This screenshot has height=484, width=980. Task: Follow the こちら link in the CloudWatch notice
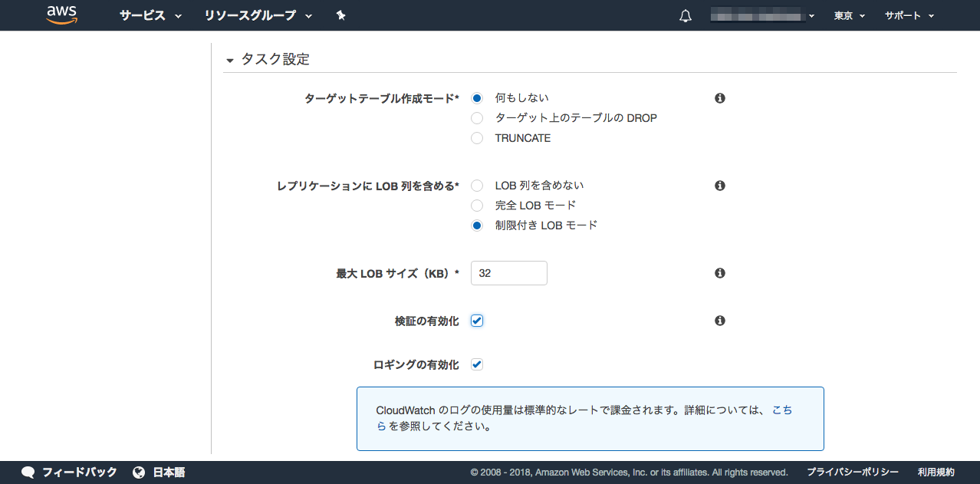[x=781, y=410]
